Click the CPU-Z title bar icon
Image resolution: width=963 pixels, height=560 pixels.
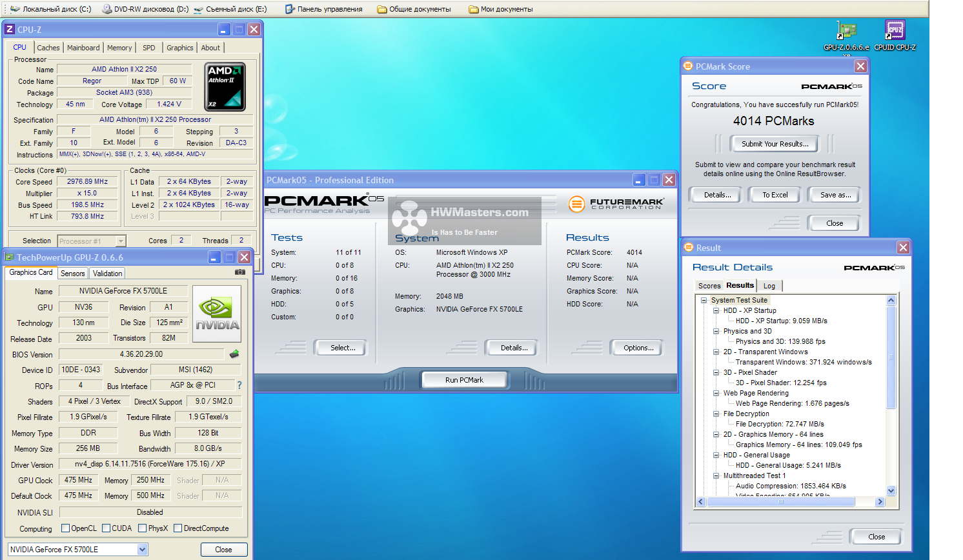10,30
